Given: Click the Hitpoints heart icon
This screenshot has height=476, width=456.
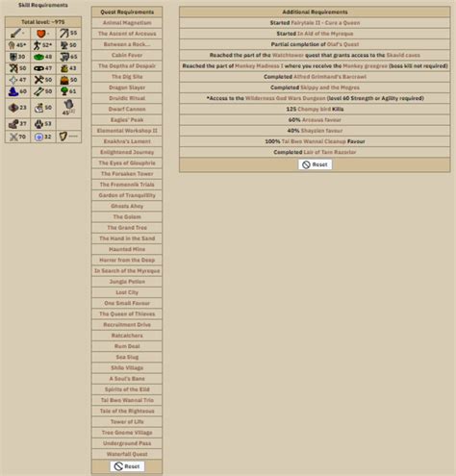Looking at the screenshot, I should 40,34.
